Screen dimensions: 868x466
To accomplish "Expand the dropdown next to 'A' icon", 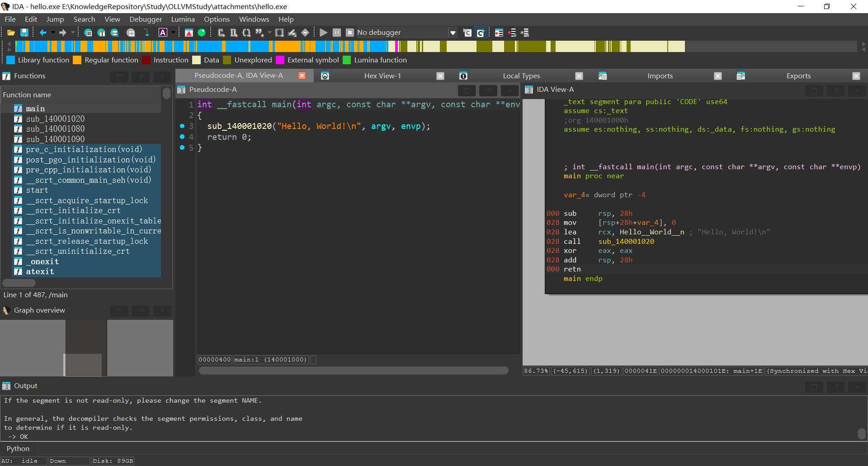I will 173,33.
